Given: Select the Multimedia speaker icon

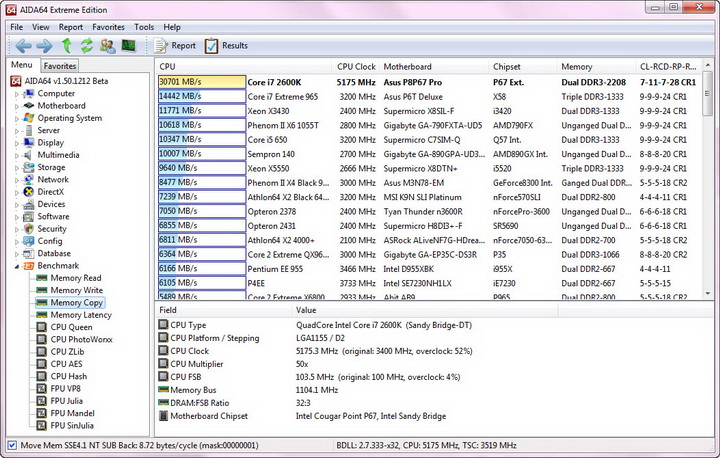Looking at the screenshot, I should (x=29, y=155).
